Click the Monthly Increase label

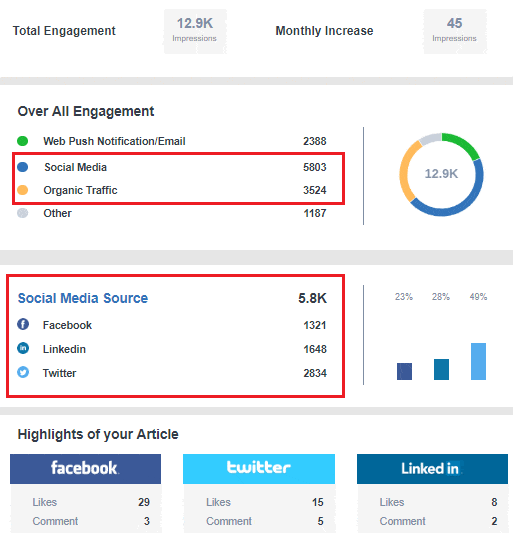[x=324, y=31]
